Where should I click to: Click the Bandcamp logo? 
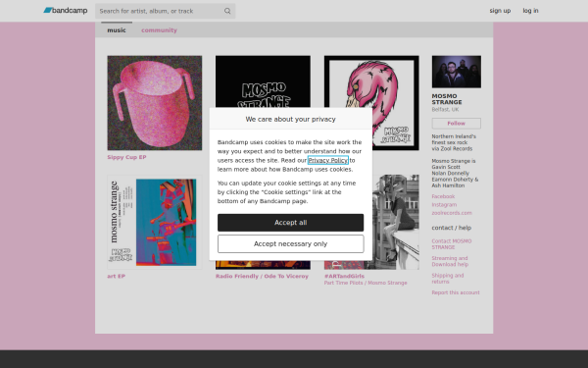(66, 11)
